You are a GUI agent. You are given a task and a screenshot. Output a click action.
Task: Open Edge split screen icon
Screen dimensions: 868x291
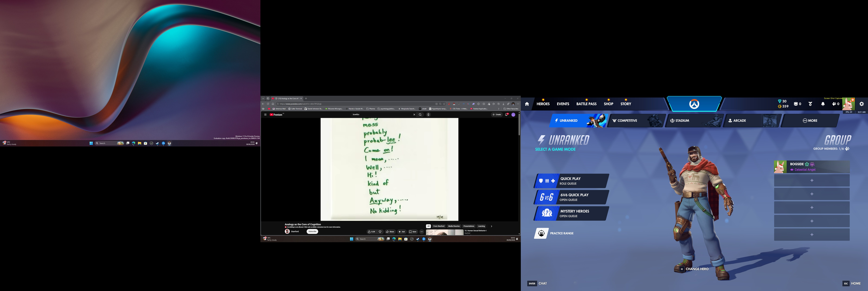484,104
